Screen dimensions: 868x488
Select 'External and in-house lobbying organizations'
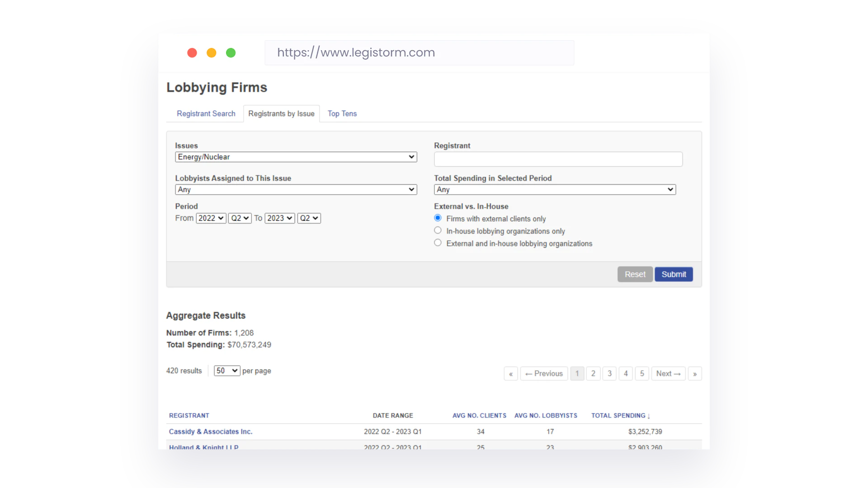tap(438, 242)
